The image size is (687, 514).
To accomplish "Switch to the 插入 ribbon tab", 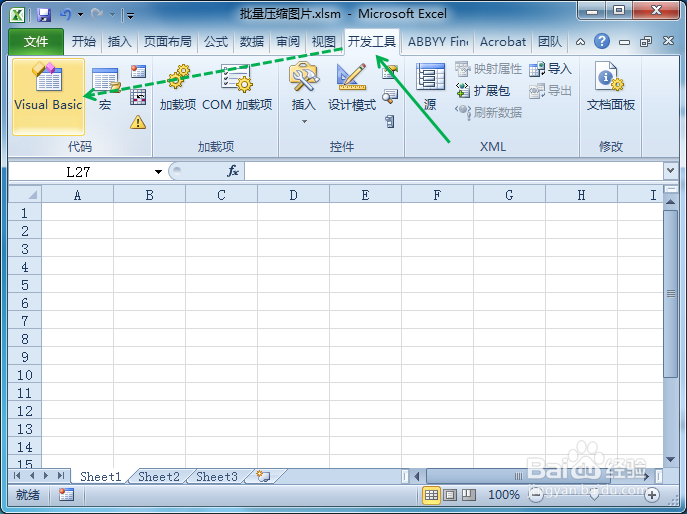I will coord(119,42).
